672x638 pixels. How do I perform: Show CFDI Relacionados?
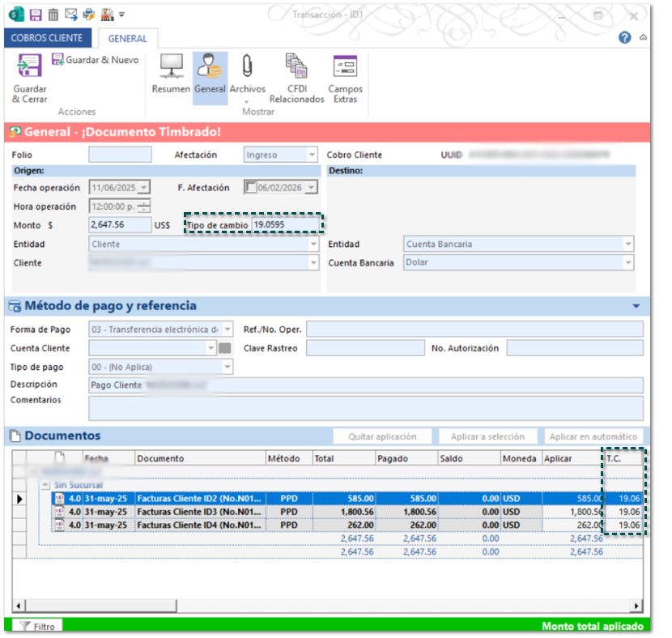(x=296, y=78)
